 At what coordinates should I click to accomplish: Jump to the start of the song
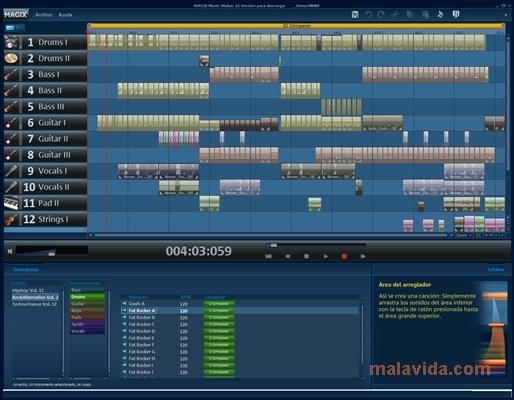point(268,256)
